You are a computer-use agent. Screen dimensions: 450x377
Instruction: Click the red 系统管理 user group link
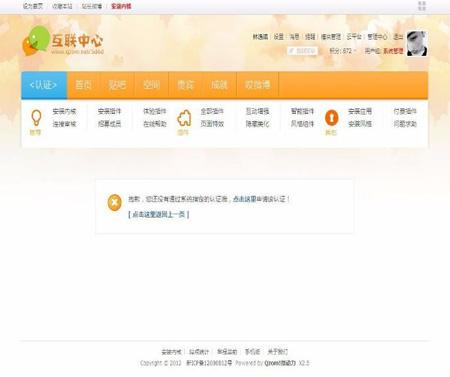pyautogui.click(x=393, y=51)
